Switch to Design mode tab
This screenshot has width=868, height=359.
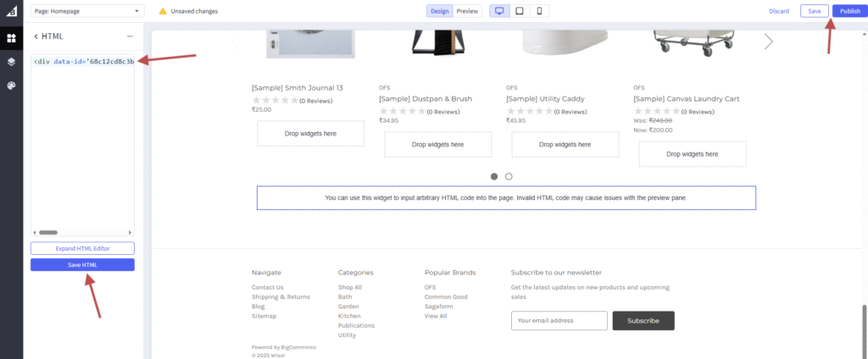(x=440, y=11)
